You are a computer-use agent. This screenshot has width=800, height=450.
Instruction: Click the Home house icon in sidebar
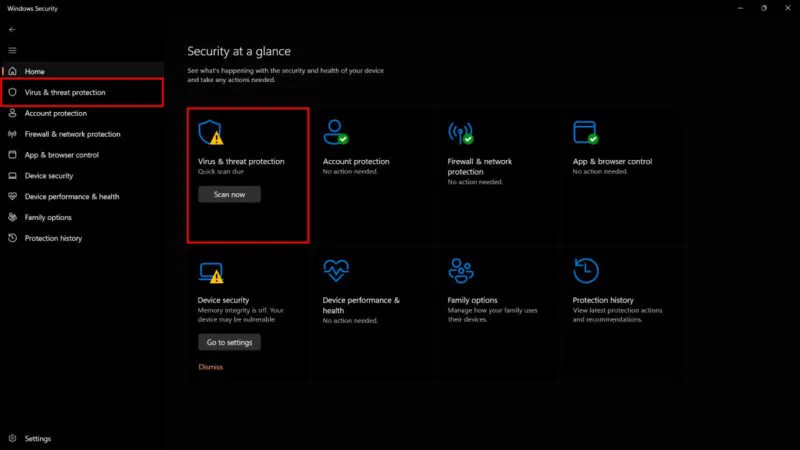[x=13, y=71]
